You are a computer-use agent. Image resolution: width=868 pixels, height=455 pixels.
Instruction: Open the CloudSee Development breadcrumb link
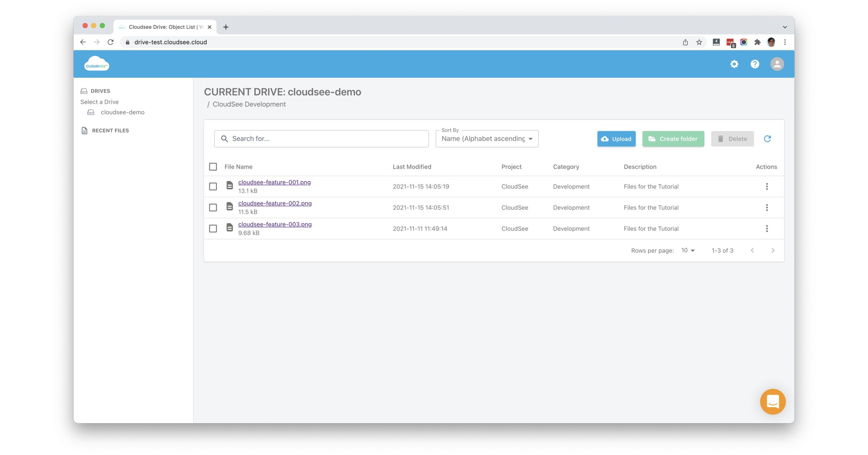tap(249, 104)
